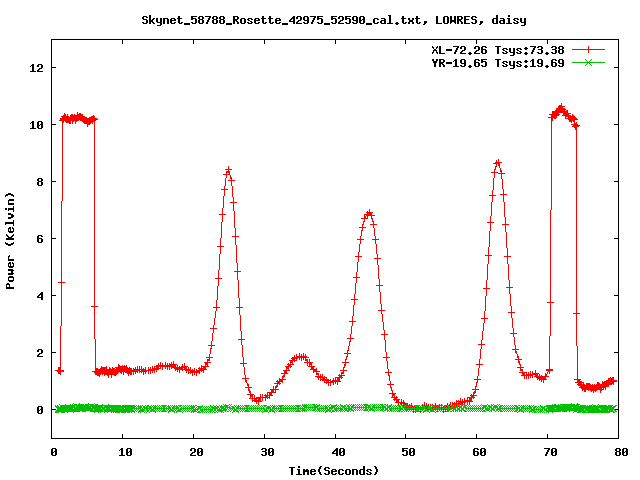Click the red peak near 25 seconds
The height and width of the screenshot is (480, 640).
point(228,170)
